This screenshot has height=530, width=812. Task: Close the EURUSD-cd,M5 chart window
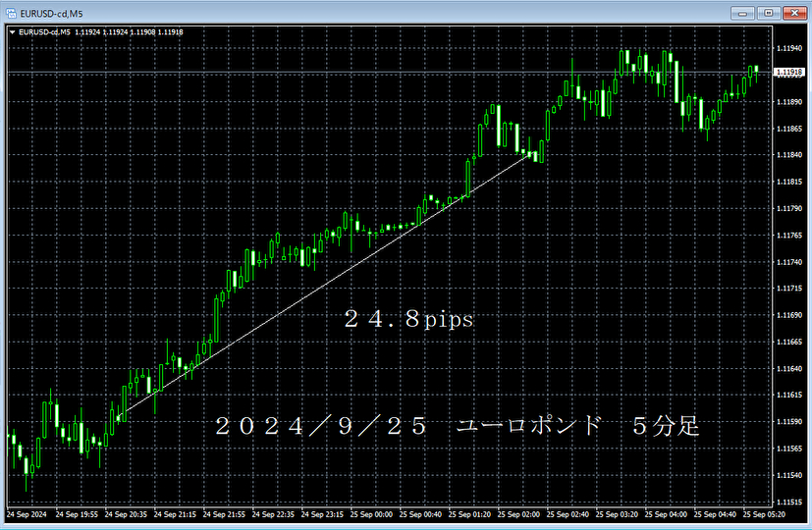(793, 12)
